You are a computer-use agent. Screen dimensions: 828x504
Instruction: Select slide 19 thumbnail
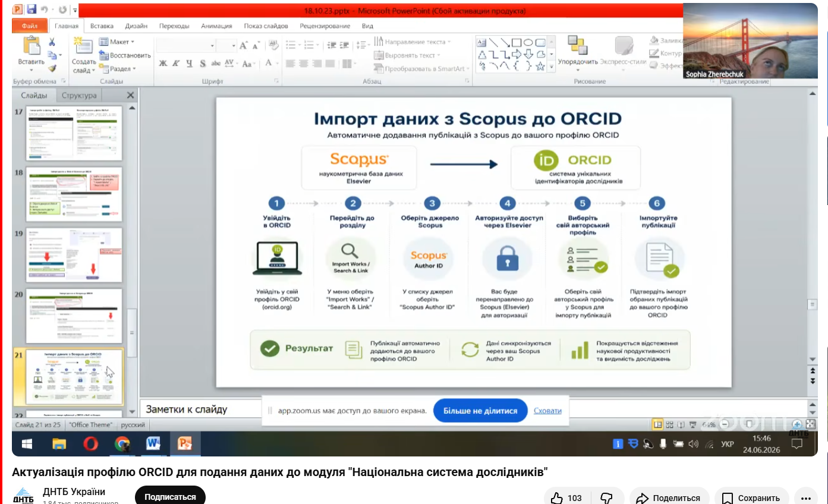point(74,254)
